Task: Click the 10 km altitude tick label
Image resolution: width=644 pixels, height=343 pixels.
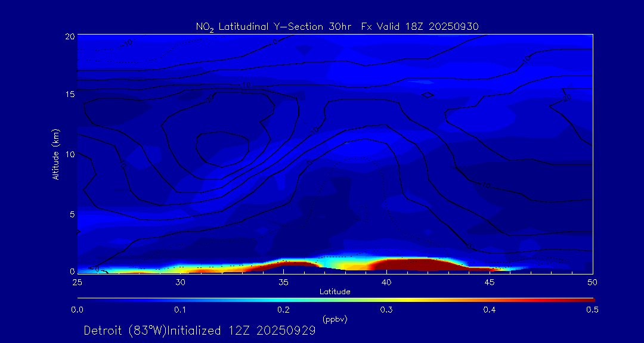Action: click(x=69, y=154)
